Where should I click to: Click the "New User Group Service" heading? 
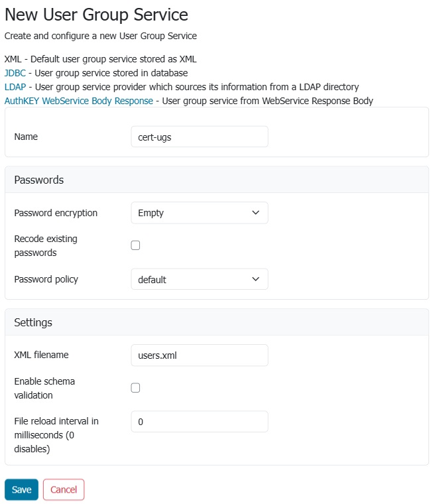click(96, 14)
